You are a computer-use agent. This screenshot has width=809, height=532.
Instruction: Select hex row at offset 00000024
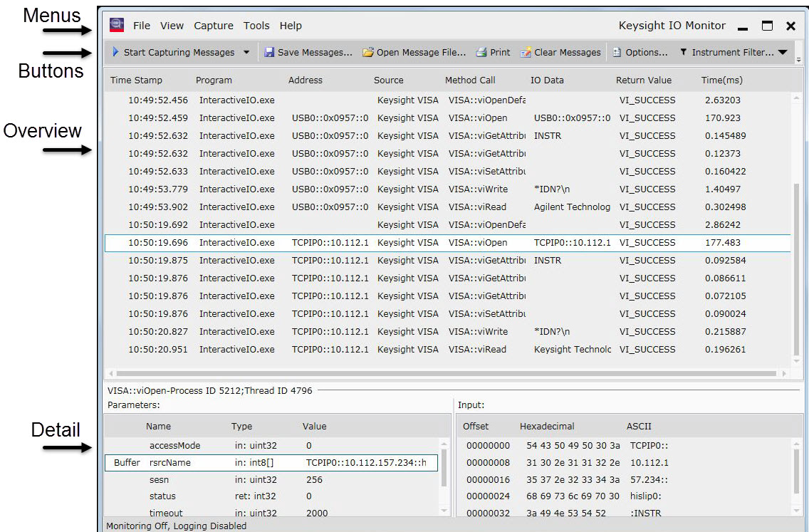pos(625,496)
